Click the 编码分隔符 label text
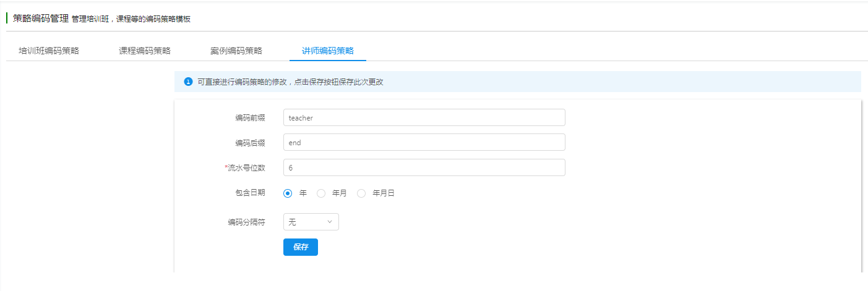The image size is (868, 291). pyautogui.click(x=246, y=222)
